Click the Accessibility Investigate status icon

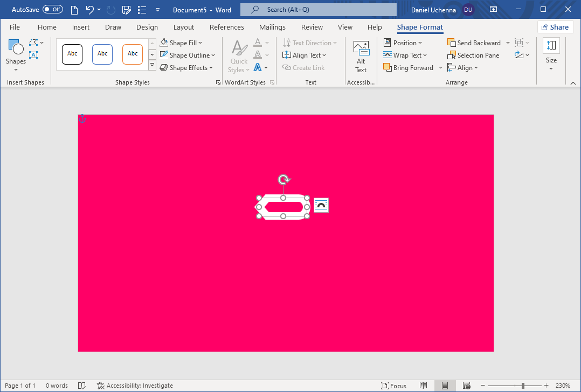coord(101,386)
